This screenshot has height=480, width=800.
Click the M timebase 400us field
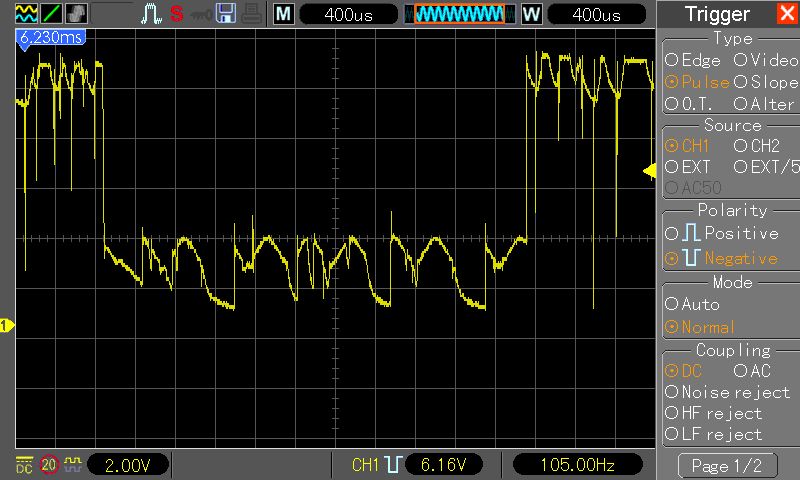point(348,14)
